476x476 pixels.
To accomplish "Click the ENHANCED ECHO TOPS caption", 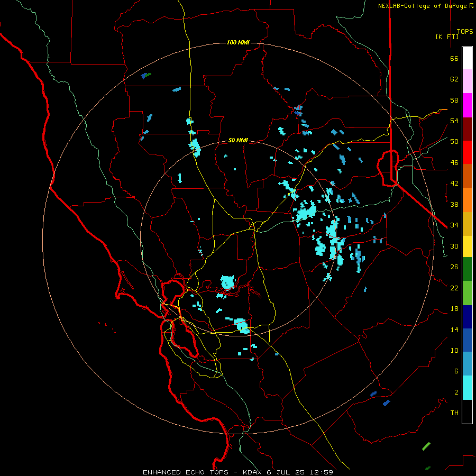I will click(x=186, y=472).
